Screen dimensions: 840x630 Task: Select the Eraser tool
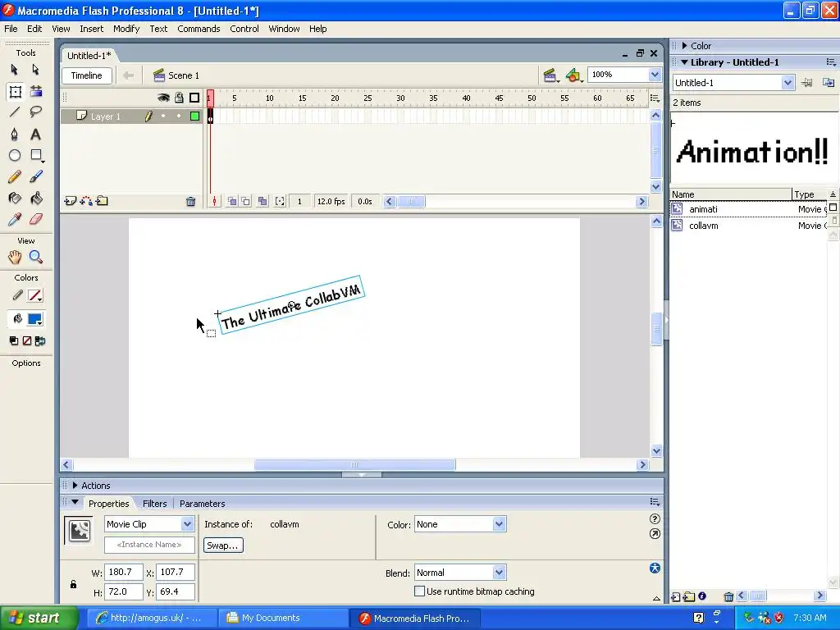[36, 219]
